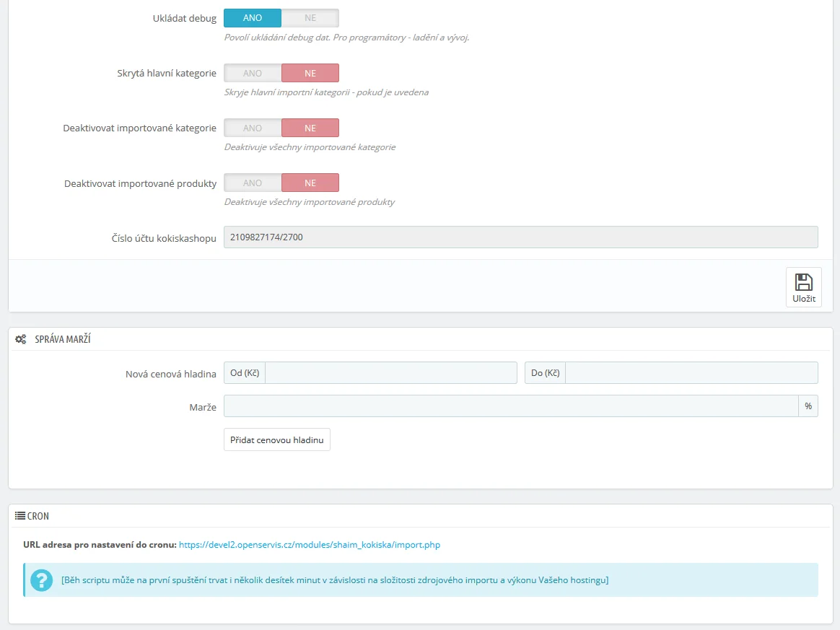Click the blue cron script info notice

433,580
